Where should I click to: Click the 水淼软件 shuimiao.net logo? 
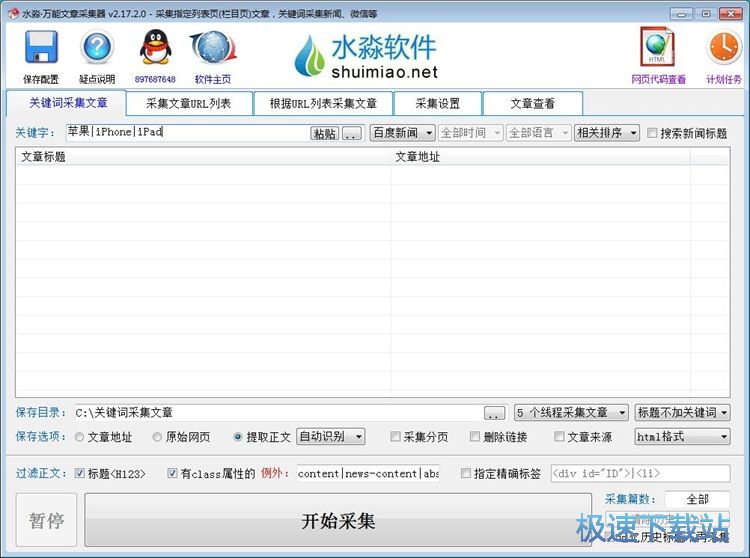366,55
